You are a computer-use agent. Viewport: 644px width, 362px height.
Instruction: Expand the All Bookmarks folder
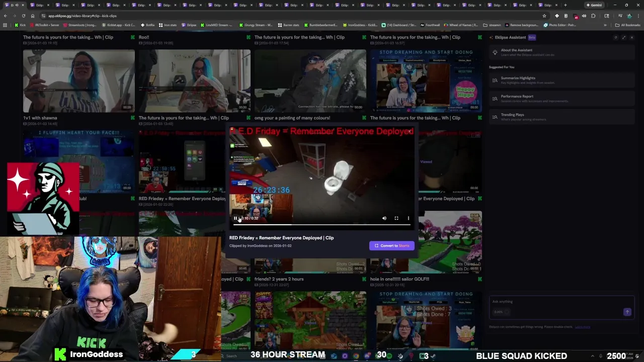pyautogui.click(x=628, y=25)
